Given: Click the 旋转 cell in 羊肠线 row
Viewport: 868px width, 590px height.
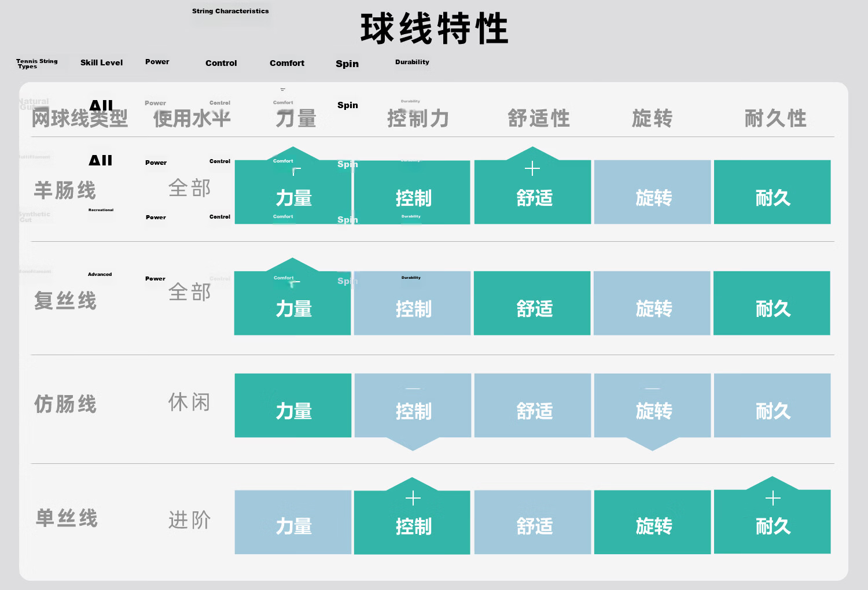Looking at the screenshot, I should click(x=653, y=192).
